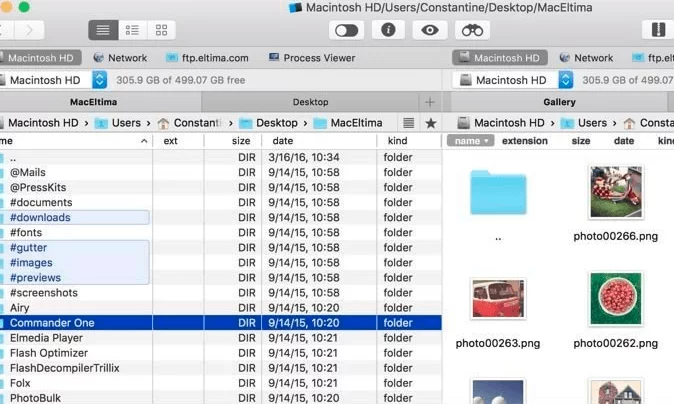Open left pane Macintosh HD volume dropdown
Screen dimensions: 674x404
53,80
